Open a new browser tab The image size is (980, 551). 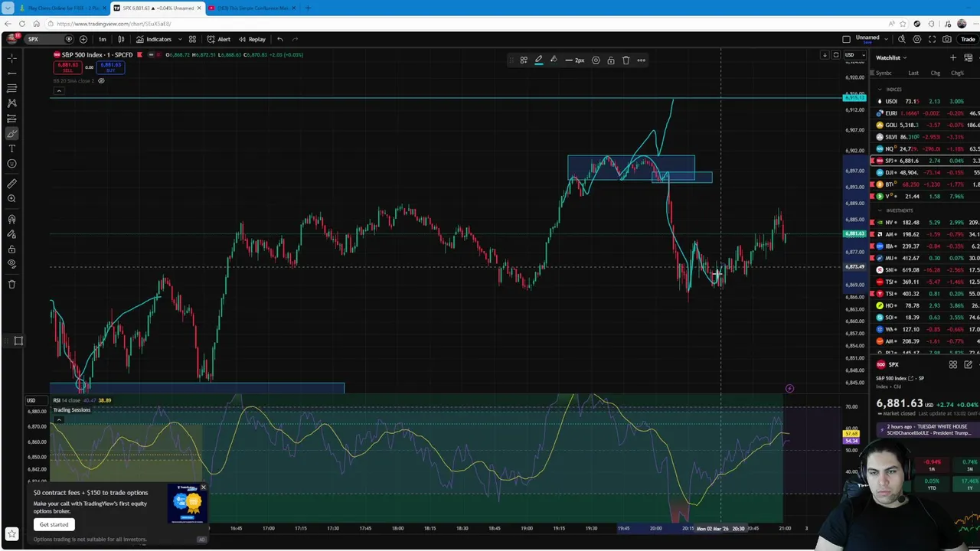(x=308, y=8)
